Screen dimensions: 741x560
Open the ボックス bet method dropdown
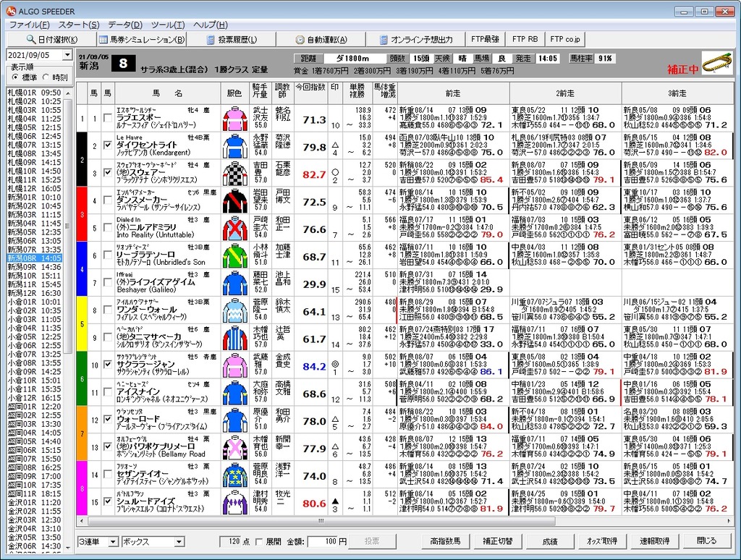[179, 542]
